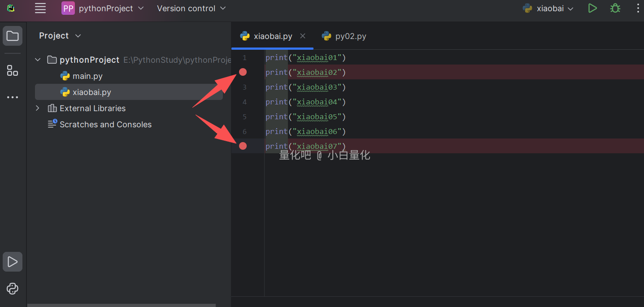Open the hamburger main menu

click(40, 8)
